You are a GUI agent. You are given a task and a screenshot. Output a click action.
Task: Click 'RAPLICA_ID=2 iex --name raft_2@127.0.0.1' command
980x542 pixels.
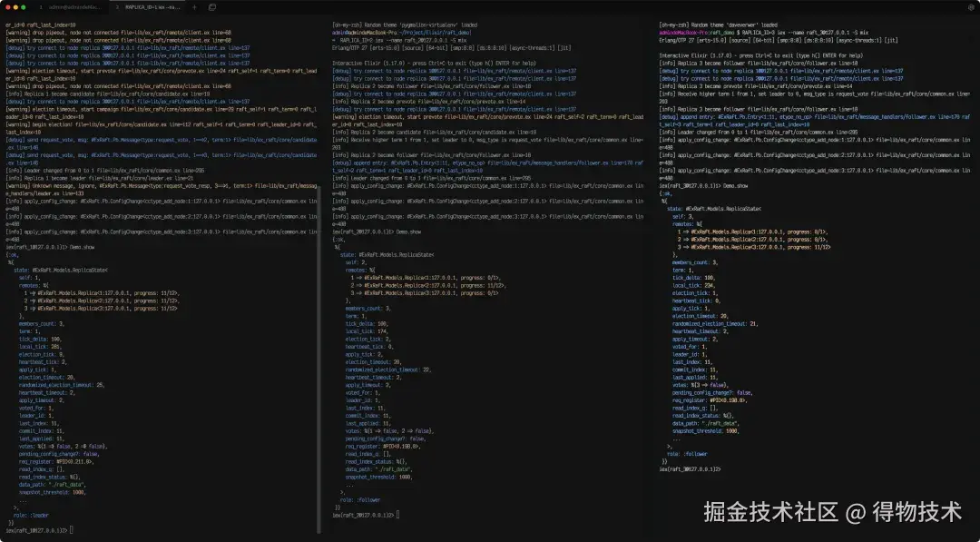click(x=404, y=40)
